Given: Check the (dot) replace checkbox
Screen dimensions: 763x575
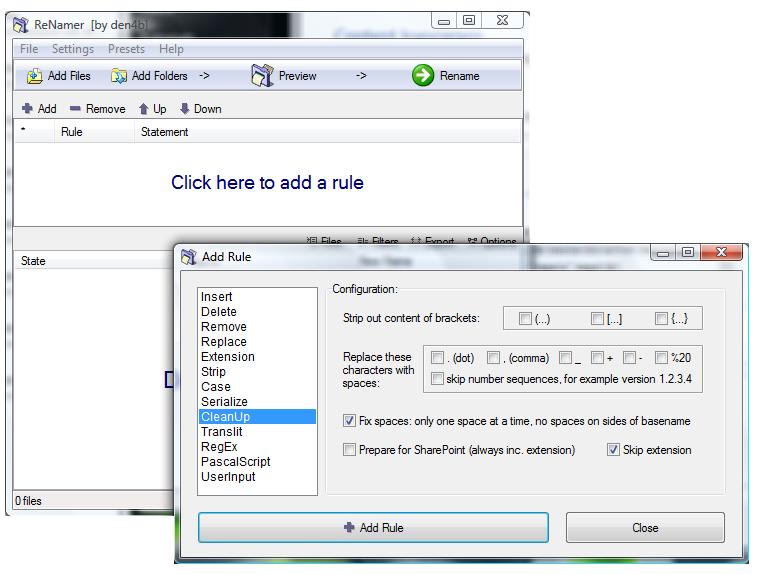Looking at the screenshot, I should (437, 358).
